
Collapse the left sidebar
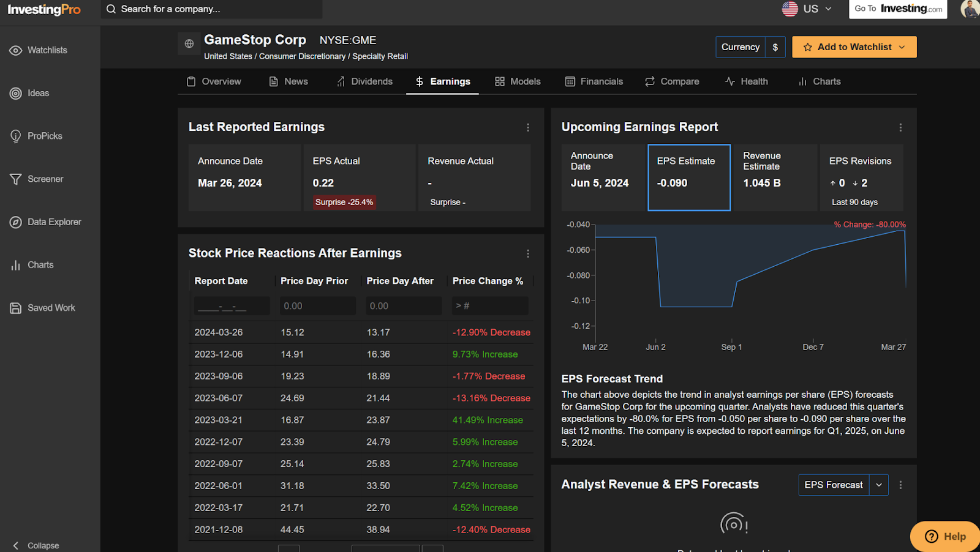pyautogui.click(x=36, y=545)
